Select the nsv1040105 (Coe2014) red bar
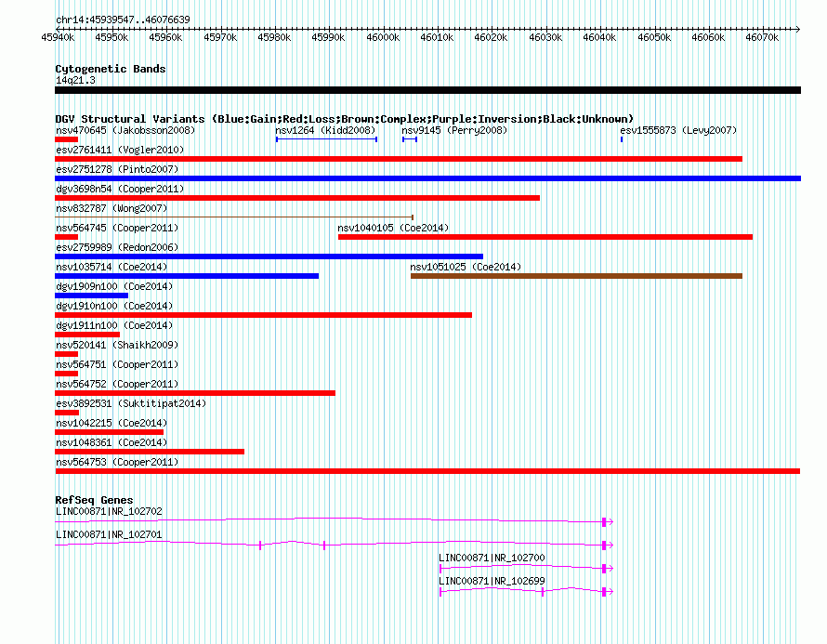 pos(545,237)
